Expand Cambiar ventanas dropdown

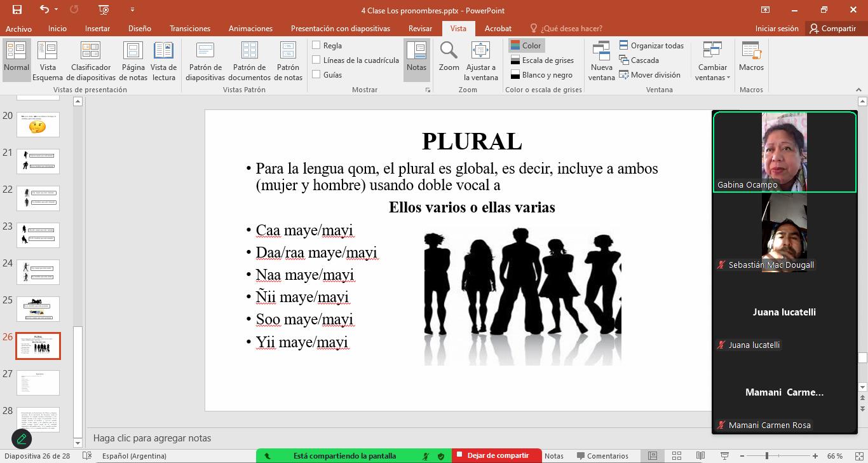point(712,60)
